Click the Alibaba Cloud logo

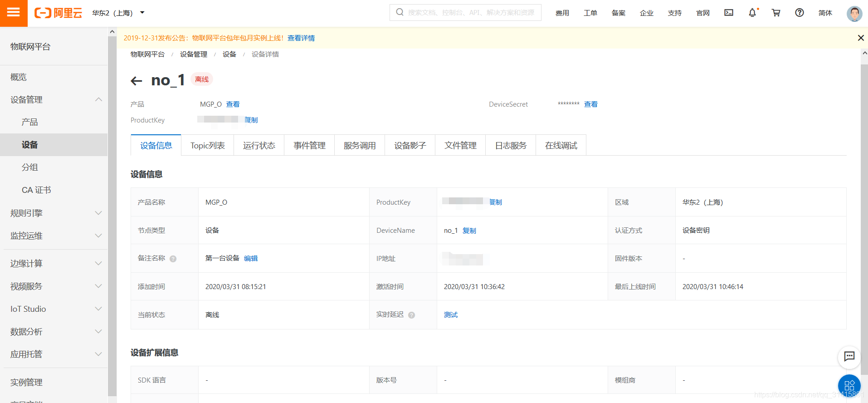[59, 13]
